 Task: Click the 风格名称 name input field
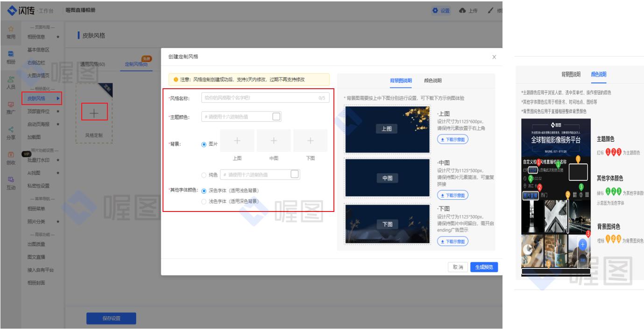tap(265, 98)
